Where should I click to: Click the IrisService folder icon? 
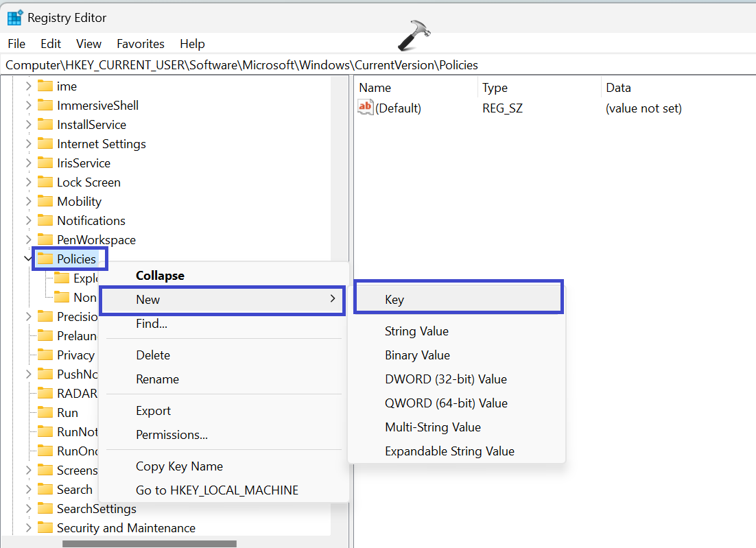(x=45, y=163)
